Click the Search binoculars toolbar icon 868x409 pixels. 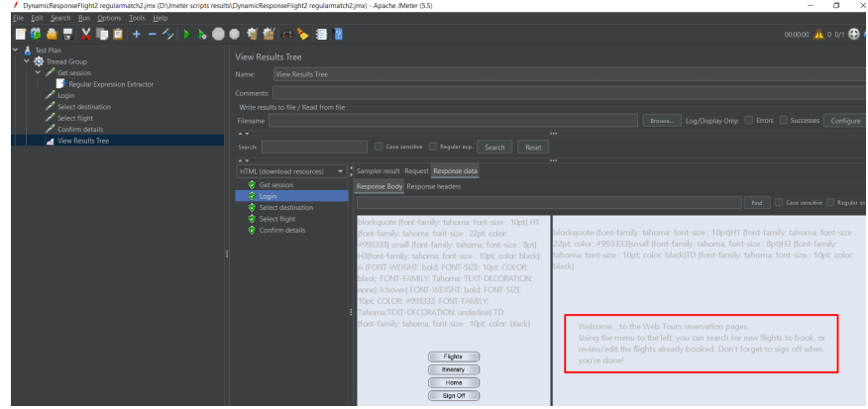pyautogui.click(x=286, y=35)
